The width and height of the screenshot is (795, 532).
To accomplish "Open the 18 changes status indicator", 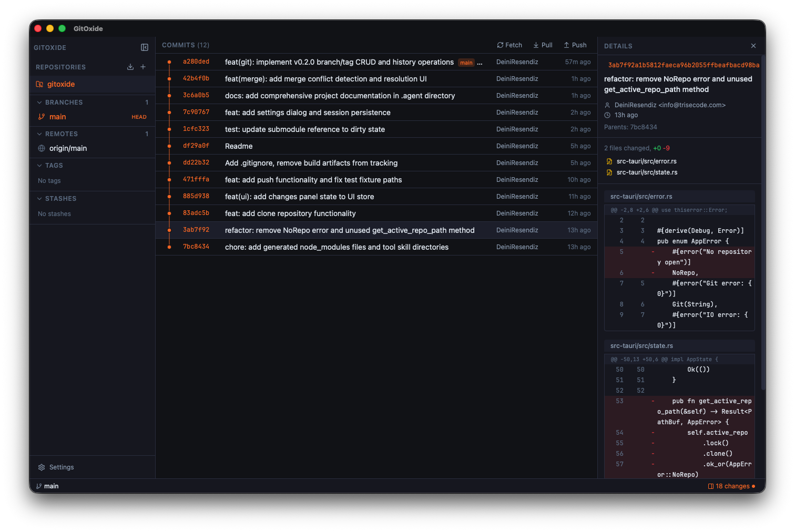I will pyautogui.click(x=731, y=486).
